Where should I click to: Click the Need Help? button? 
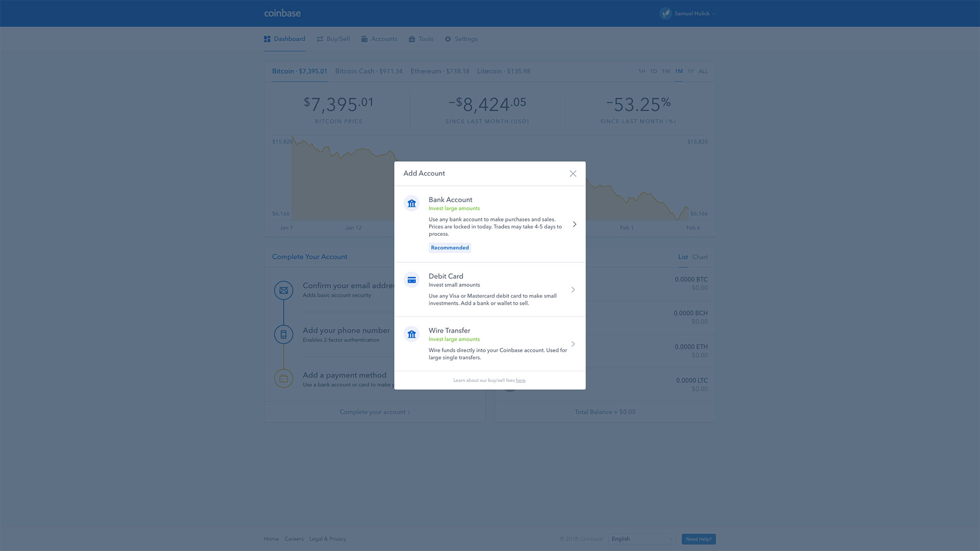(x=698, y=539)
